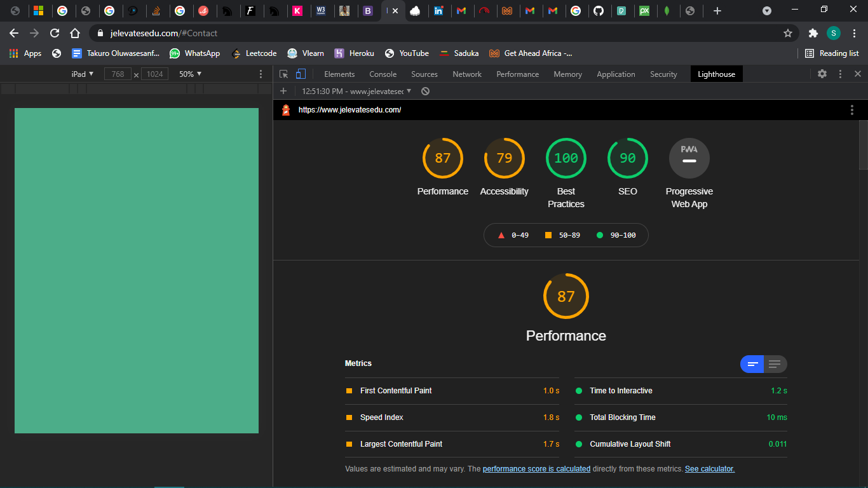
Task: Open the Chrome extensions puzzle icon
Action: click(813, 33)
